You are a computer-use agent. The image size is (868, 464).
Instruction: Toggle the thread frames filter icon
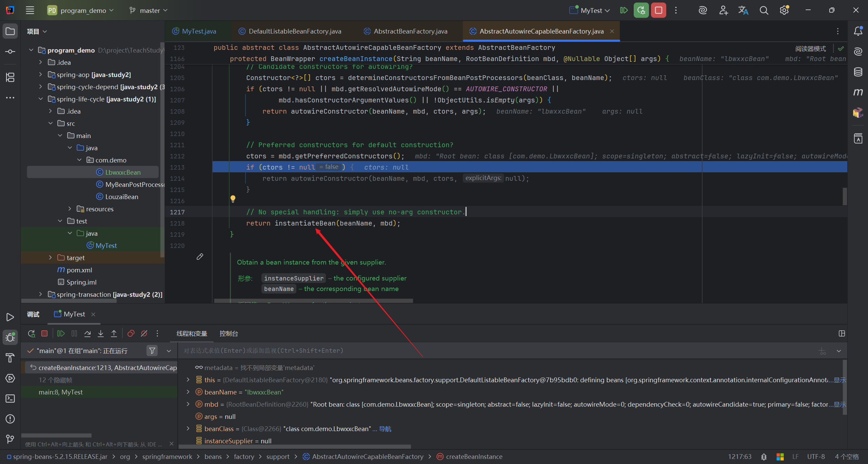pyautogui.click(x=152, y=351)
